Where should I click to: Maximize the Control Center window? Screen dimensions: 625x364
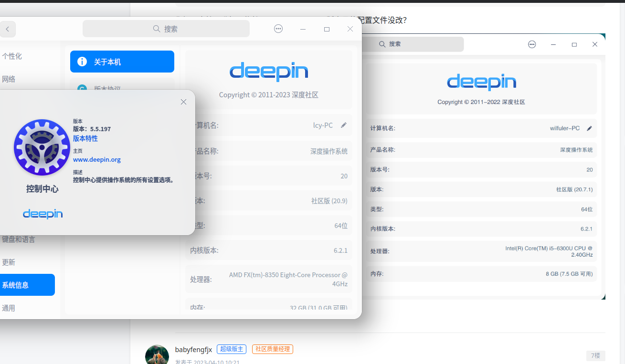point(327,29)
